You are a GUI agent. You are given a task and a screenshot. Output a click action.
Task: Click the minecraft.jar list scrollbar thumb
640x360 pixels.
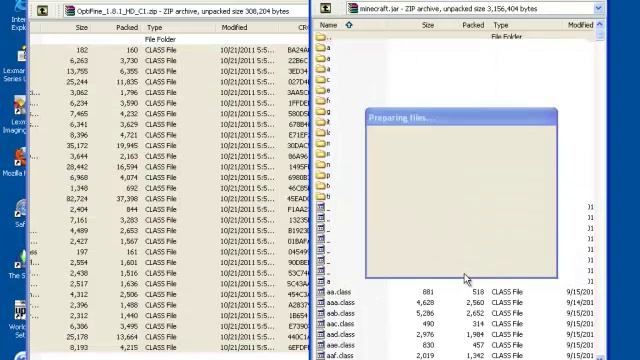pos(599,35)
